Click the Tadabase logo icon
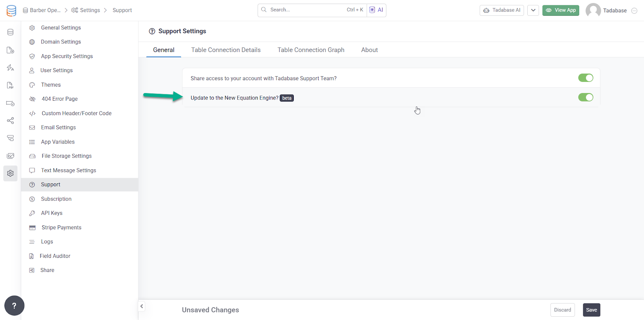The height and width of the screenshot is (320, 644). 11,10
